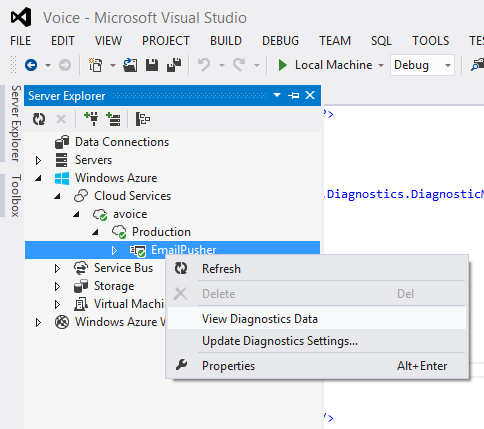Collapse the Windows Azure node
484x429 pixels.
pyautogui.click(x=38, y=178)
